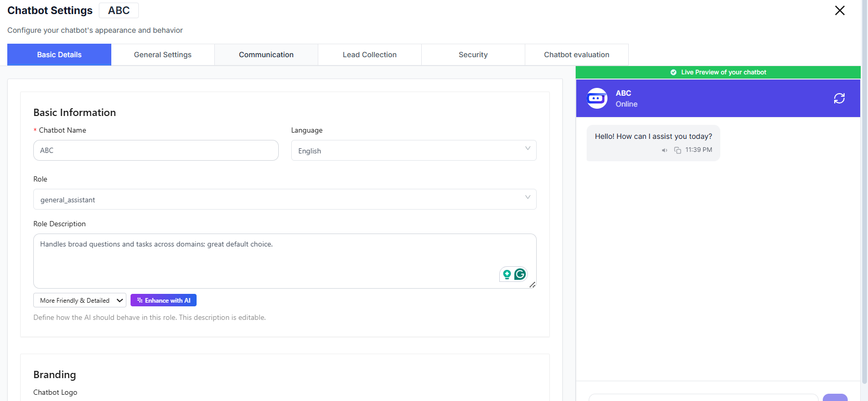The height and width of the screenshot is (401, 868).
Task: Click the 11:39 PM timestamp
Action: tap(698, 150)
